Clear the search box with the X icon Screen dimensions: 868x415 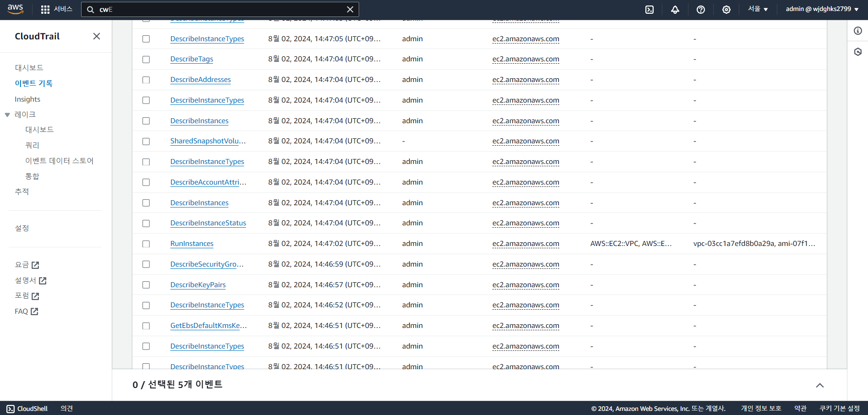click(x=350, y=9)
